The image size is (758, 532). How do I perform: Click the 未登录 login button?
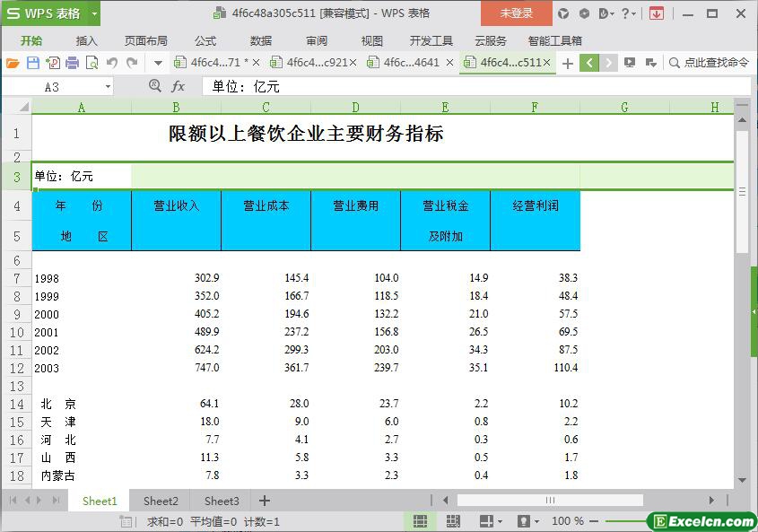[x=516, y=13]
